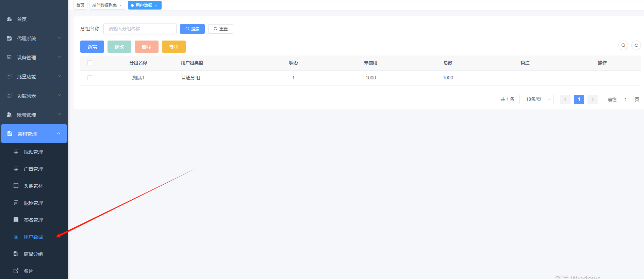Image resolution: width=644 pixels, height=279 pixels.
Task: Click the 名片 external link icon
Action: [x=16, y=271]
